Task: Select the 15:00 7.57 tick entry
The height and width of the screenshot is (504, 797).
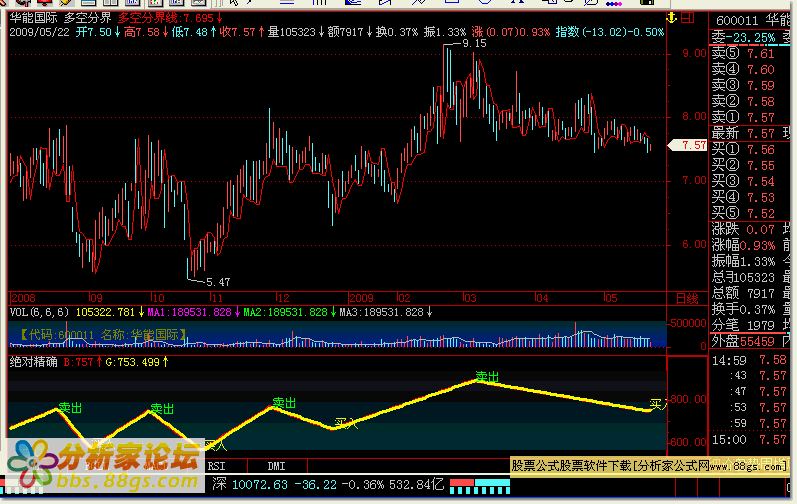Action: (749, 439)
